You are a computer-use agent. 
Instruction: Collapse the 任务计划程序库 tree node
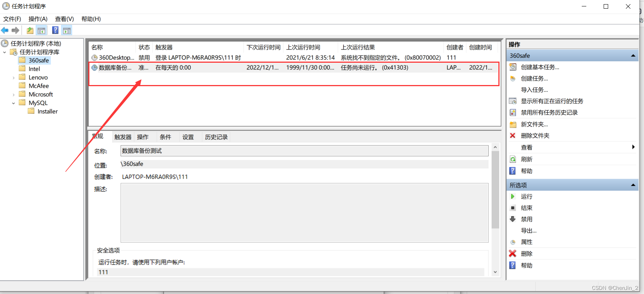coord(5,52)
